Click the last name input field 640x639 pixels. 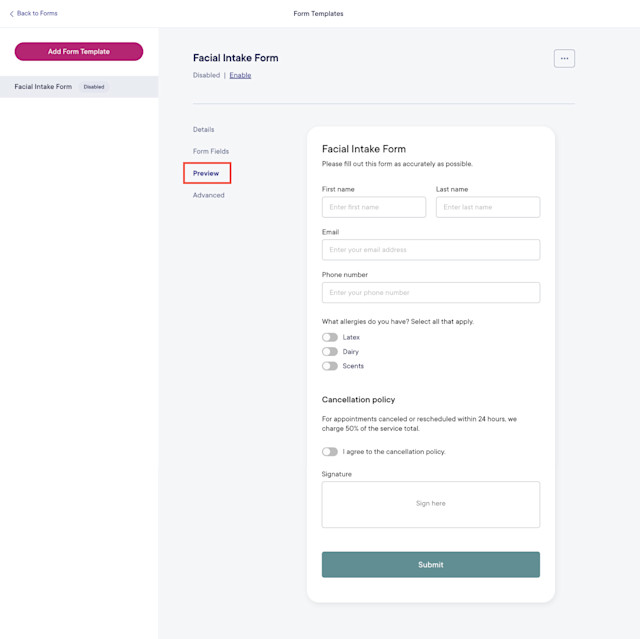(x=488, y=207)
